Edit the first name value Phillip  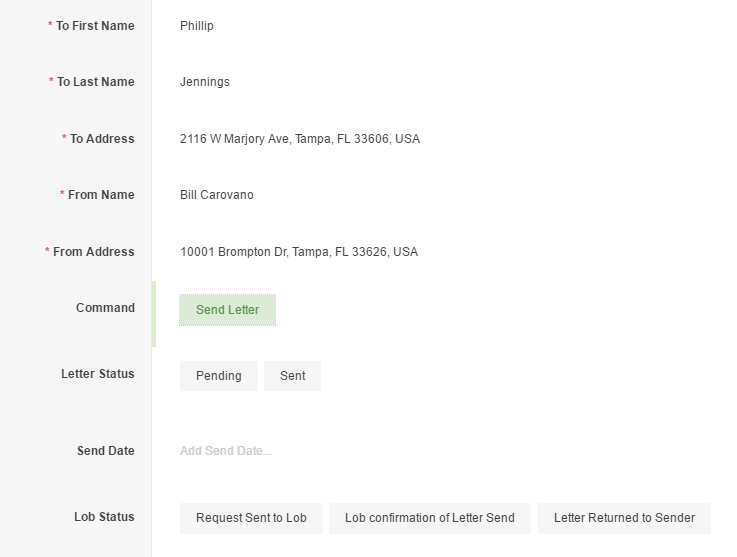click(197, 26)
